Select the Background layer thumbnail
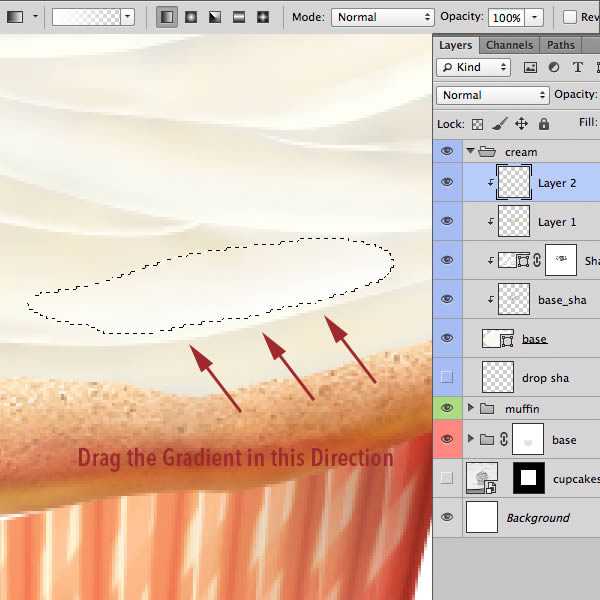The width and height of the screenshot is (600, 600). tap(482, 517)
